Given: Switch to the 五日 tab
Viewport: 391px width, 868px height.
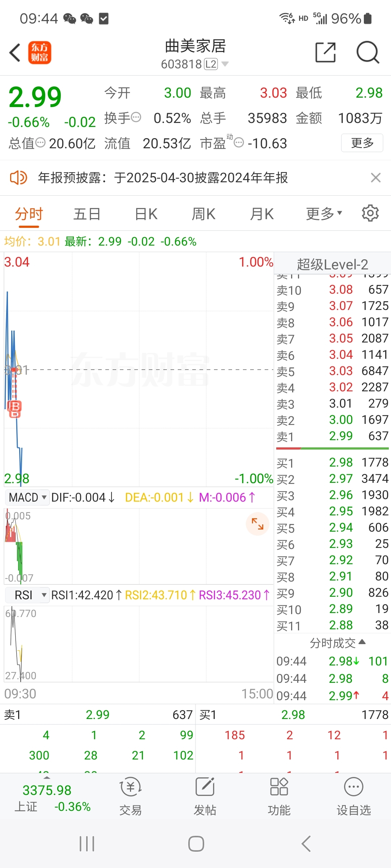Looking at the screenshot, I should click(87, 214).
